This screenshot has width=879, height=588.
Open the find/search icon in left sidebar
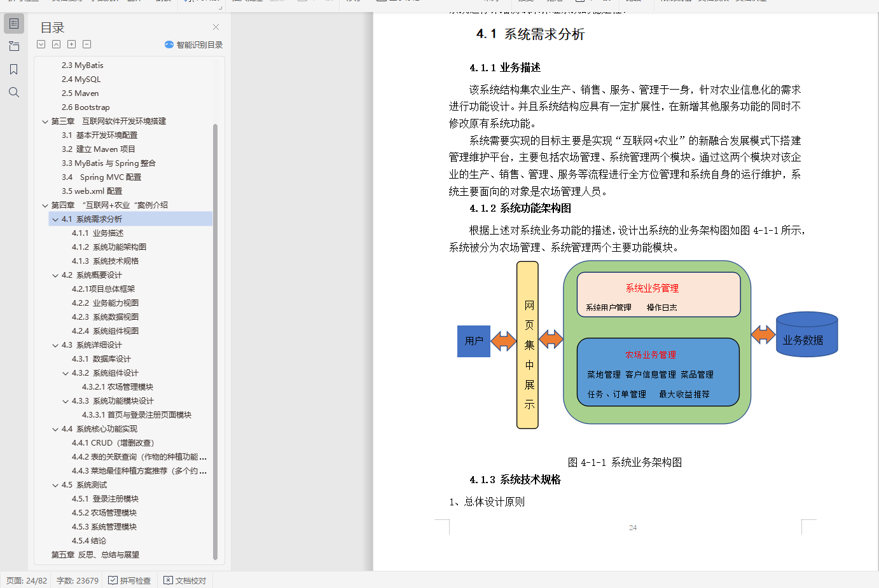click(14, 92)
